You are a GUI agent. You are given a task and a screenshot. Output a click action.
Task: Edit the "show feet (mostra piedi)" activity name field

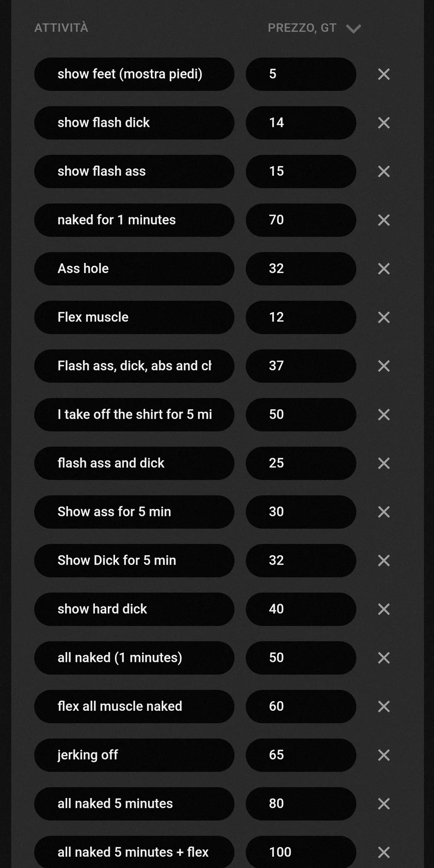(134, 74)
